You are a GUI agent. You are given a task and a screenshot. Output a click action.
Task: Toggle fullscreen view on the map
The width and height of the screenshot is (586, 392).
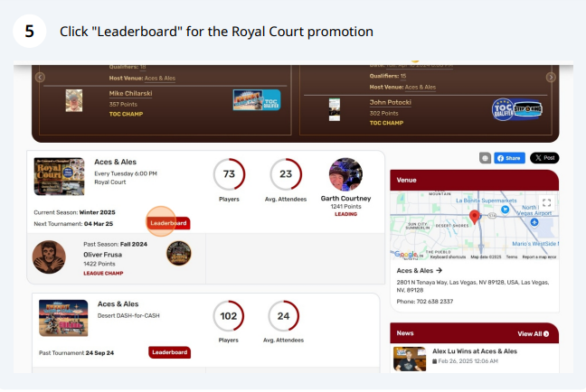[x=546, y=202]
